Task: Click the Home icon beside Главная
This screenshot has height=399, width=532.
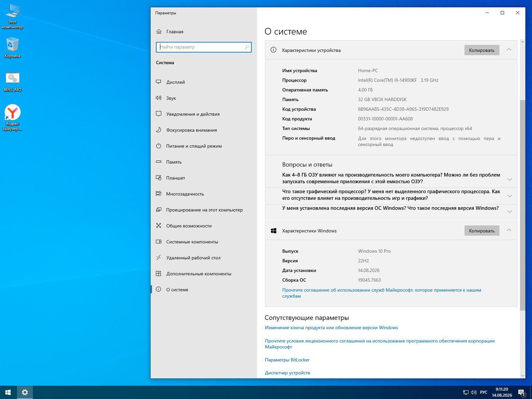Action: [159, 32]
